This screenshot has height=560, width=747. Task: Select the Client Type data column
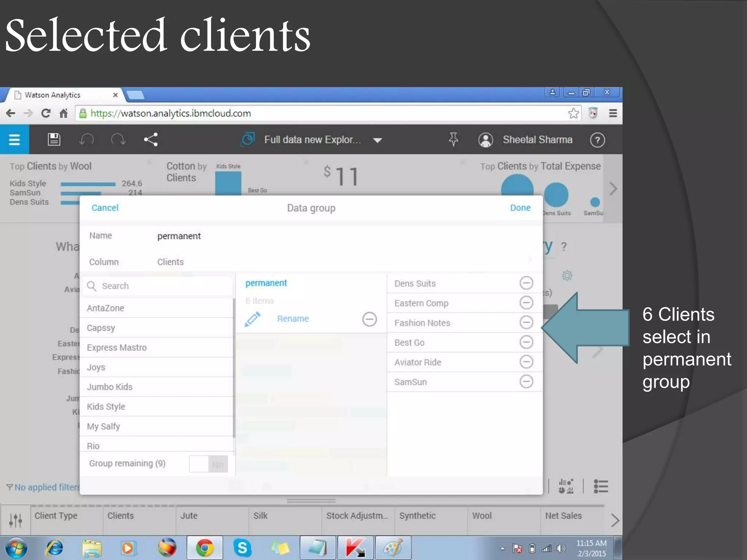[67, 520]
